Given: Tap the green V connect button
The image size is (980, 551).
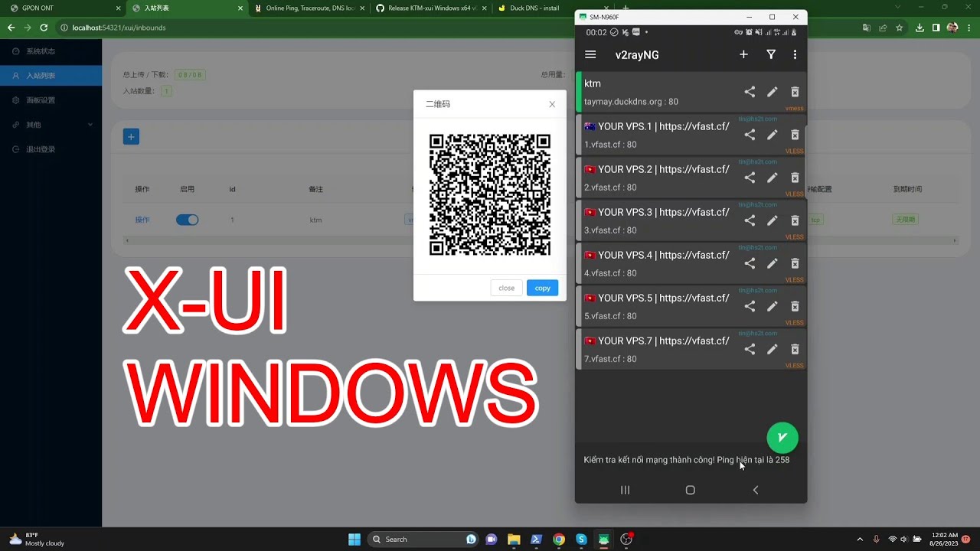Looking at the screenshot, I should [x=782, y=438].
